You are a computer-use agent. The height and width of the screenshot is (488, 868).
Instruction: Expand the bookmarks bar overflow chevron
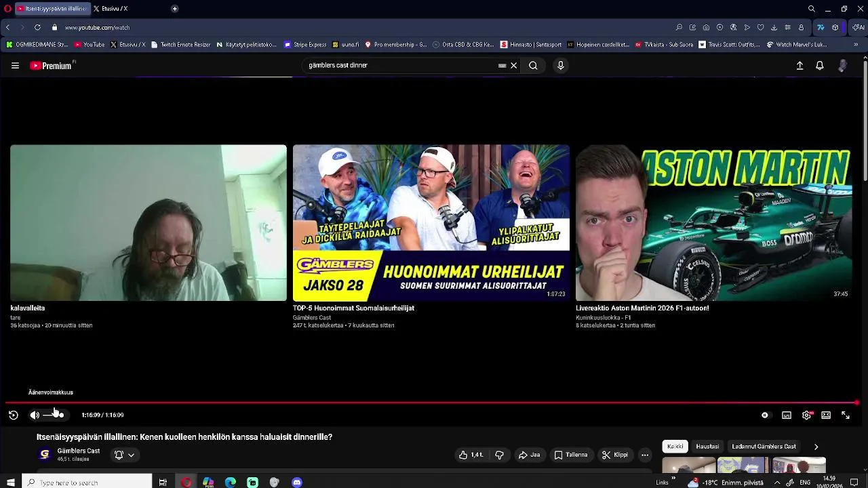coord(856,45)
